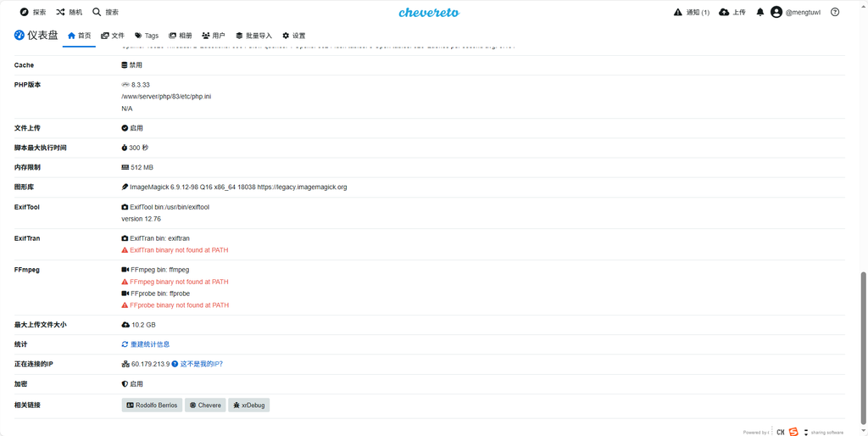The image size is (868, 436).
Task: Click the Cache database icon beside 禁用
Action: click(125, 64)
